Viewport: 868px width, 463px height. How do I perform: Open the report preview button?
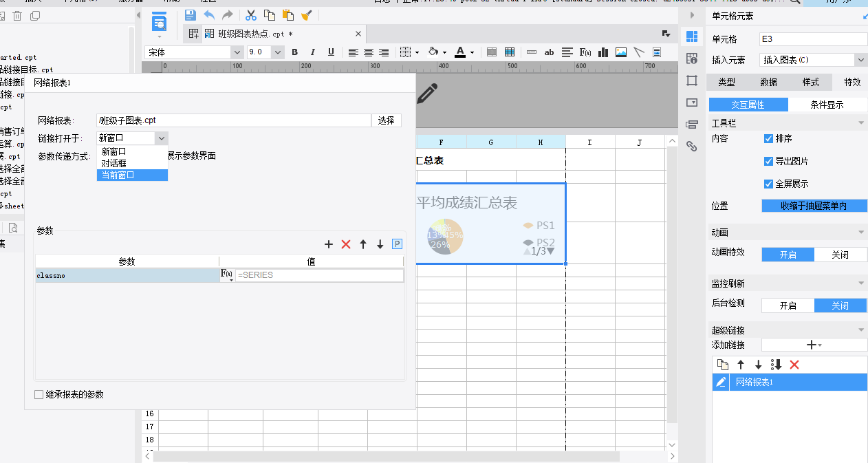tap(159, 21)
